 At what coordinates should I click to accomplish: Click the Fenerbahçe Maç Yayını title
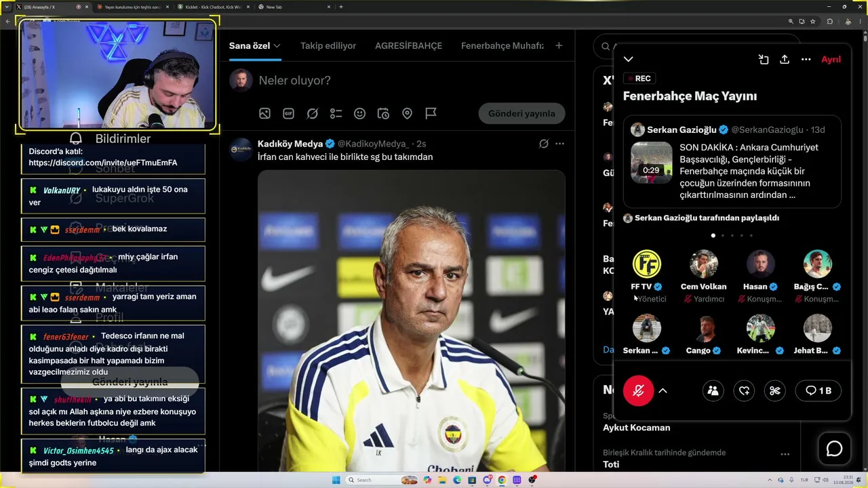690,96
